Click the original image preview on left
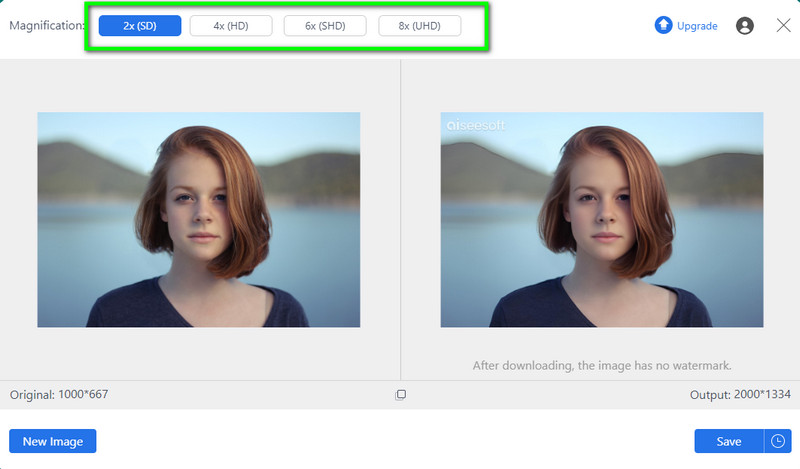The width and height of the screenshot is (800, 469). [x=198, y=219]
